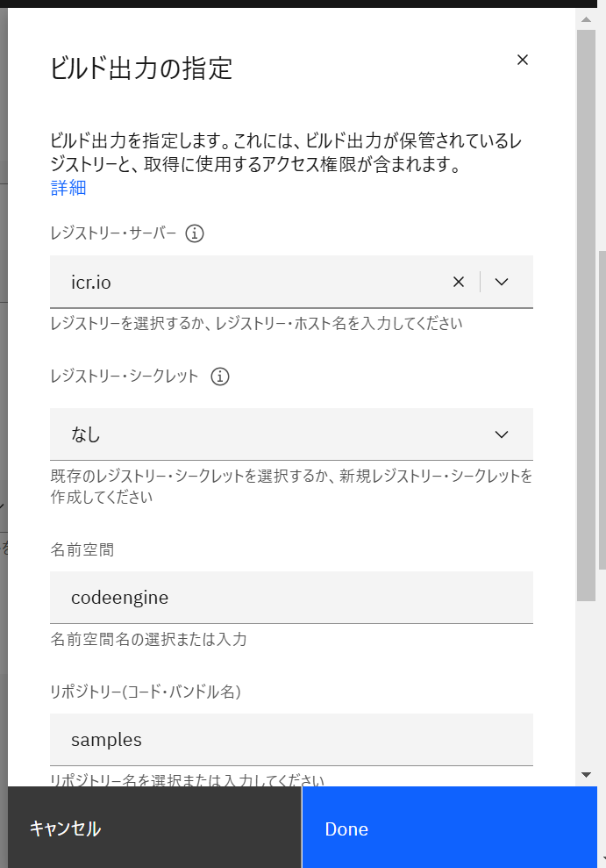Confirm with the blue Done button
This screenshot has height=868, width=606.
(x=449, y=829)
